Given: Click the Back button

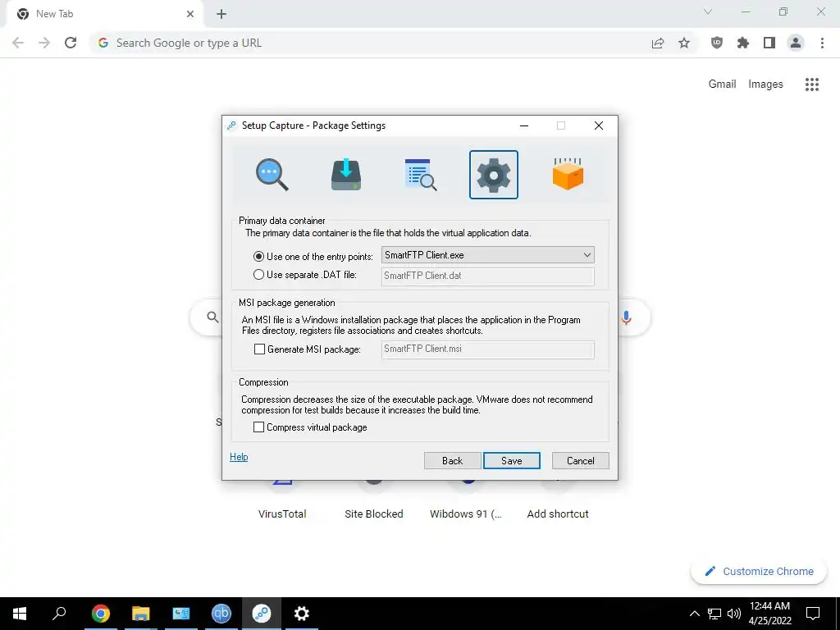Looking at the screenshot, I should click(x=452, y=461).
